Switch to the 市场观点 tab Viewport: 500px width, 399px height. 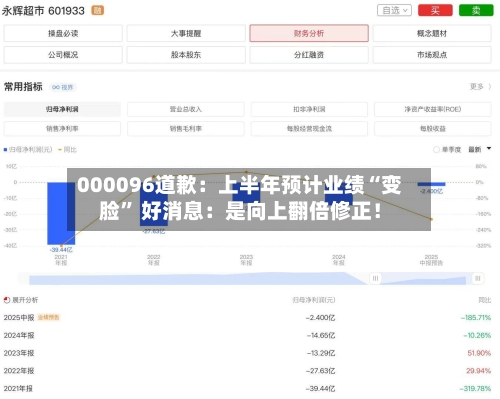[432, 55]
